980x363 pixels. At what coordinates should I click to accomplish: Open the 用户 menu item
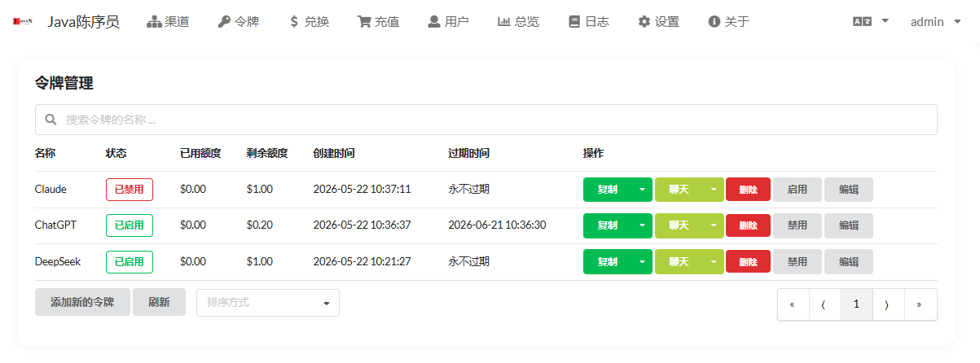click(x=448, y=22)
